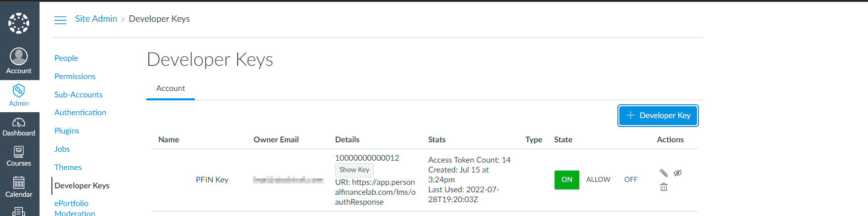Open the Themes navigation link
The width and height of the screenshot is (868, 216).
point(68,168)
